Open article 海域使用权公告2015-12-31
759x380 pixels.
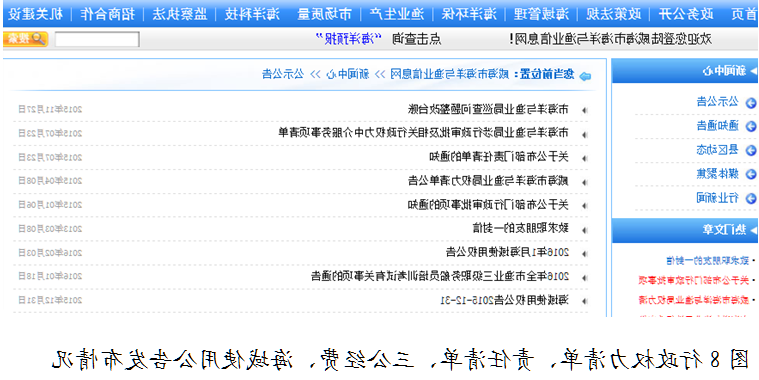pos(504,300)
